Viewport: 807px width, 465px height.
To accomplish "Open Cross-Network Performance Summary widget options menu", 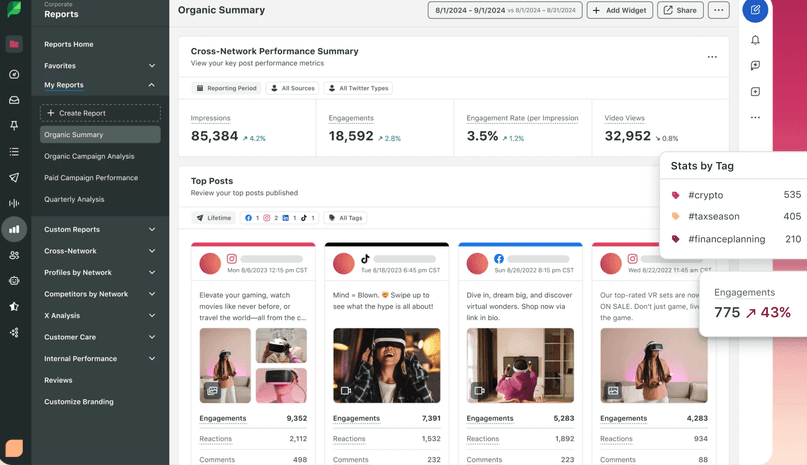I will tap(712, 57).
